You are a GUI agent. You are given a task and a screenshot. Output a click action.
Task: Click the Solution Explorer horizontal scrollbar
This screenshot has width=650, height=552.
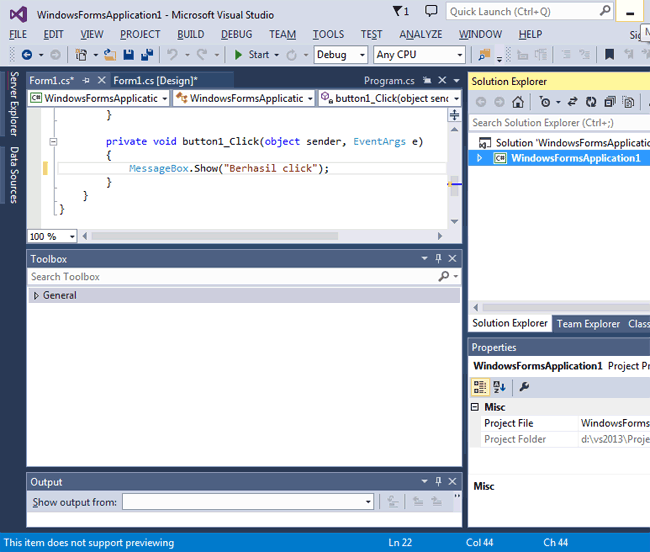566,307
